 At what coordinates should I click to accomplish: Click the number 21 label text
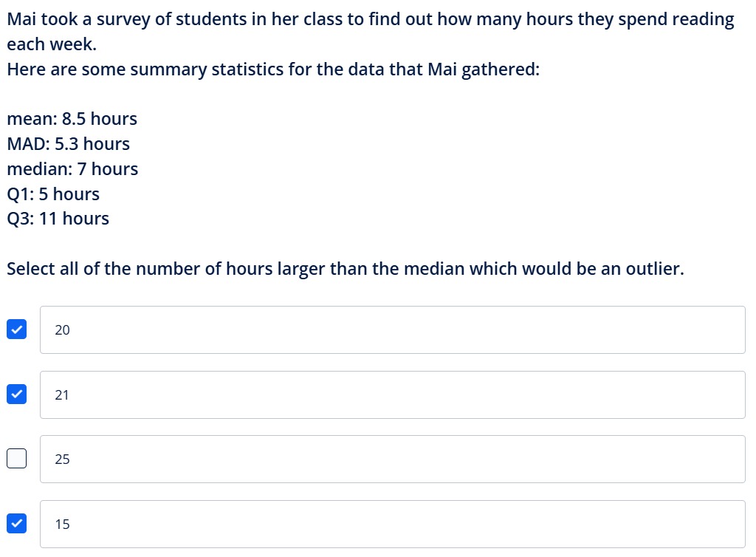pos(62,395)
